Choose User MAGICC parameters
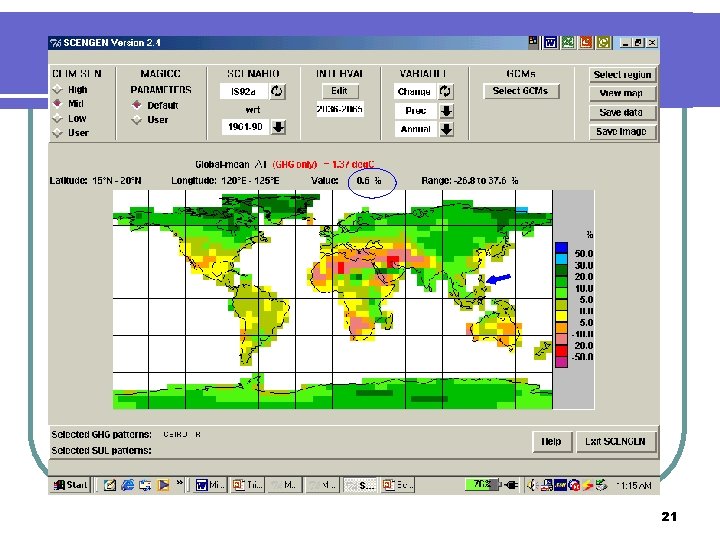The image size is (720, 540). tap(137, 120)
